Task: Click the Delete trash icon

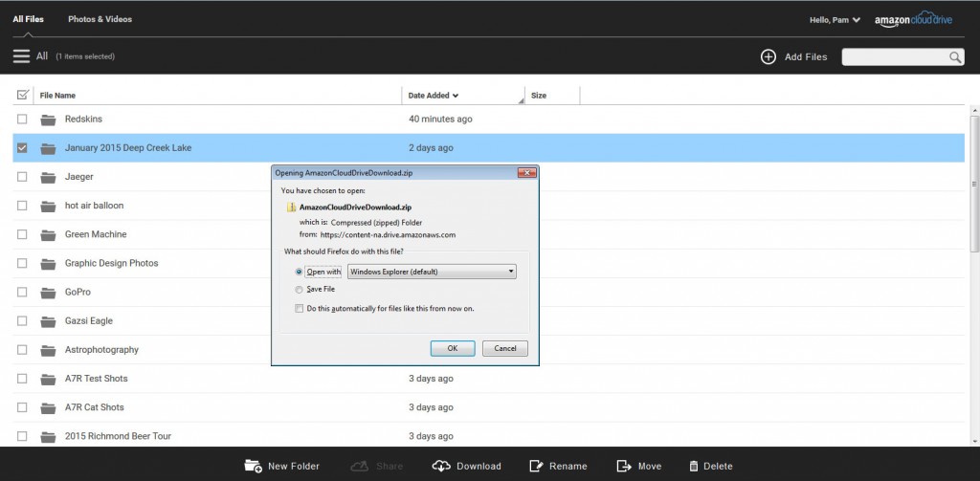Action: point(694,466)
